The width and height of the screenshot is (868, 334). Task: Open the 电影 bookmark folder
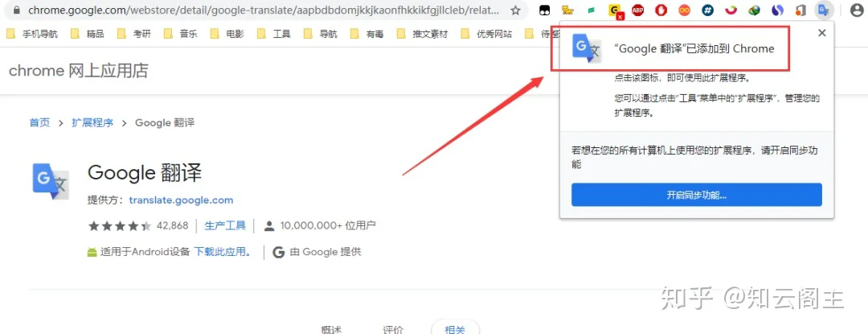click(227, 34)
